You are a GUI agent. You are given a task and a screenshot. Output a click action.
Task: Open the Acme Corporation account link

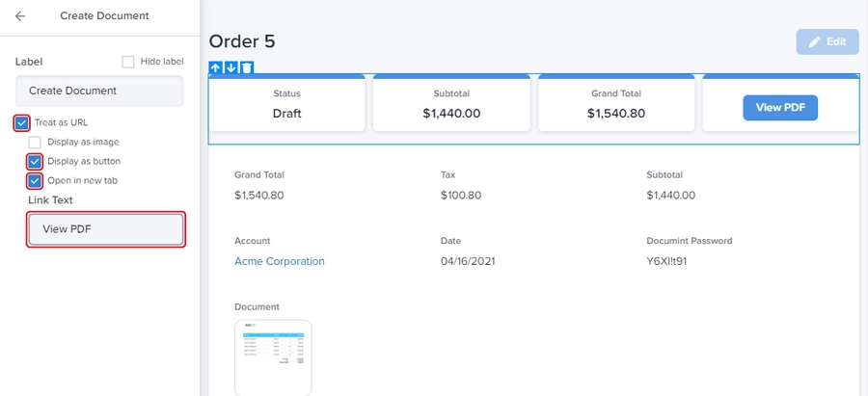pyautogui.click(x=280, y=261)
